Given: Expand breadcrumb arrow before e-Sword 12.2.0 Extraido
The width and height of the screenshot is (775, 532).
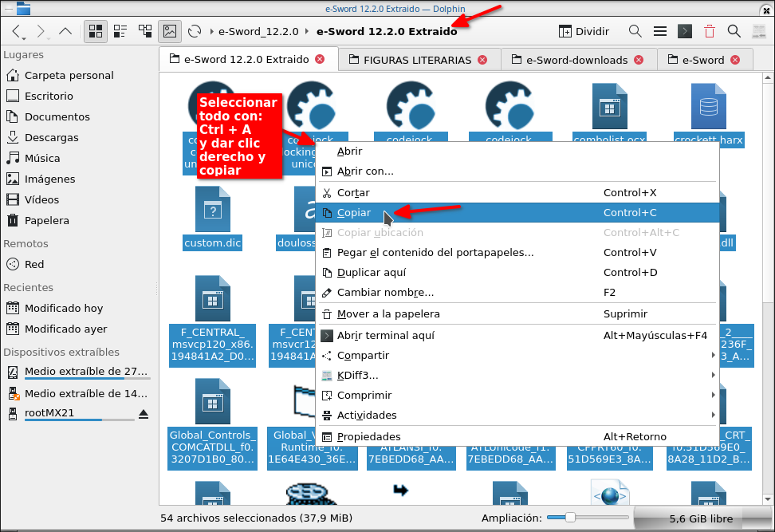Looking at the screenshot, I should click(307, 32).
